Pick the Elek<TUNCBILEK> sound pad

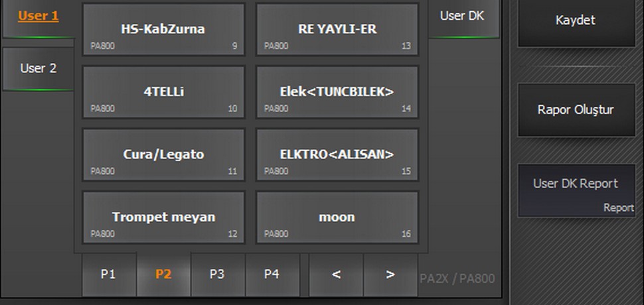[x=337, y=92]
